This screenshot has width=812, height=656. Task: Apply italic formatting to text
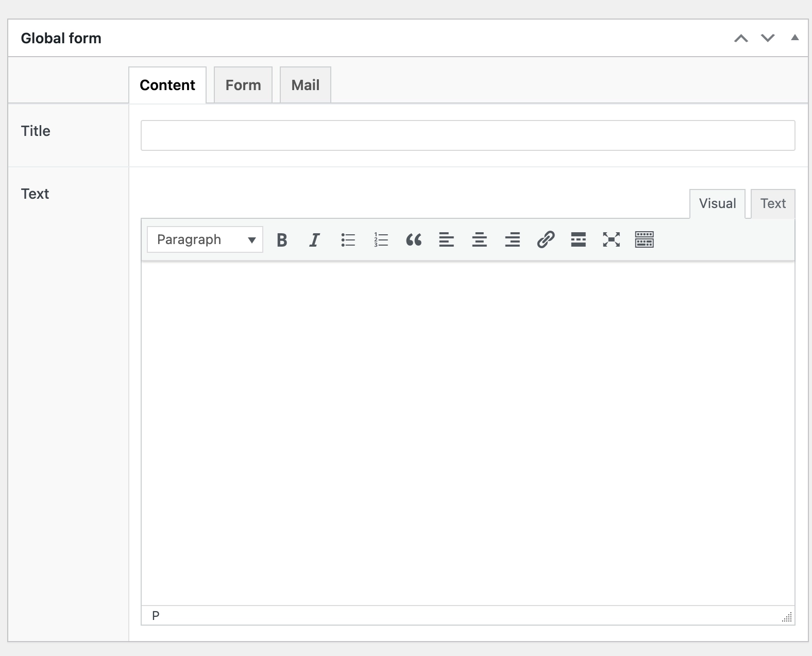click(314, 240)
